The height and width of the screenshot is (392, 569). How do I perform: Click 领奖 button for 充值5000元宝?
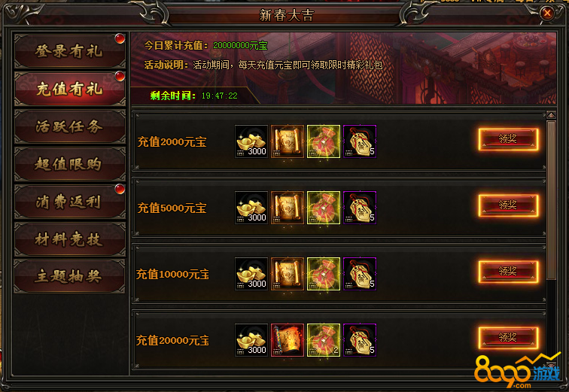click(508, 205)
